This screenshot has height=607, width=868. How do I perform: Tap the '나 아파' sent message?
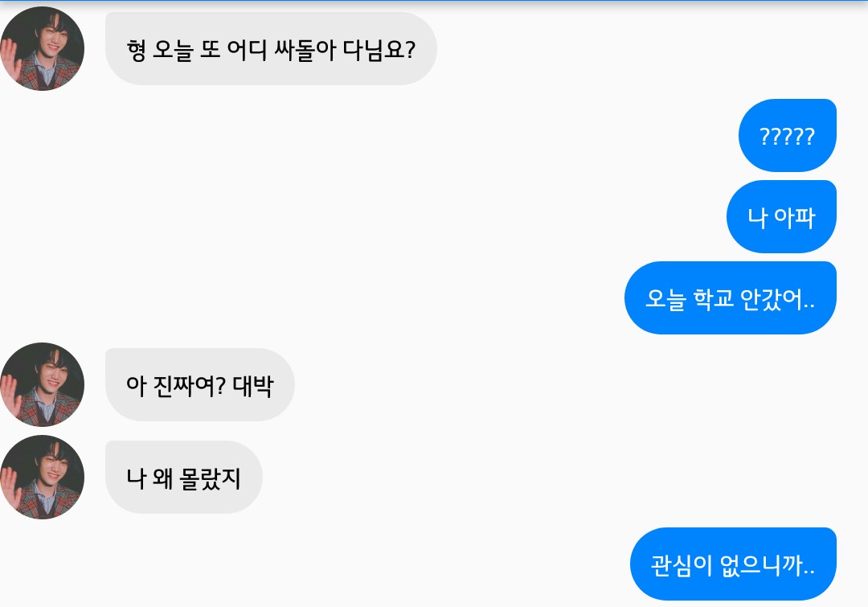click(781, 217)
